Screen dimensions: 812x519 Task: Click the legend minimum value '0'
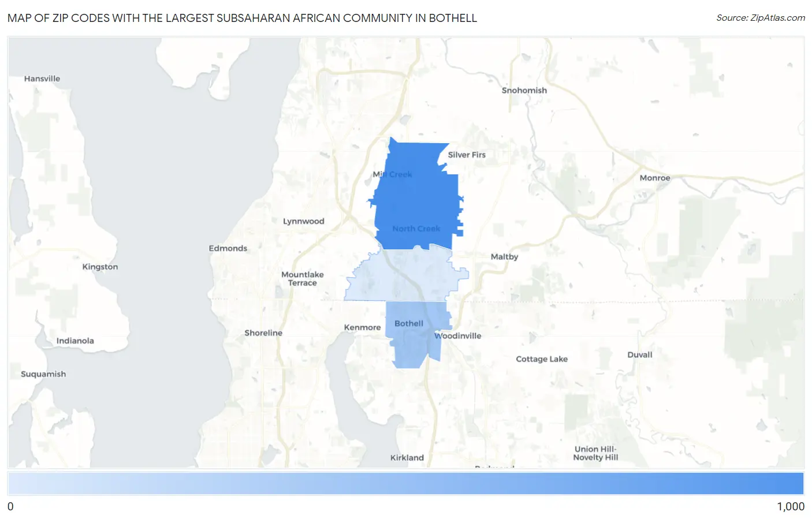point(10,507)
